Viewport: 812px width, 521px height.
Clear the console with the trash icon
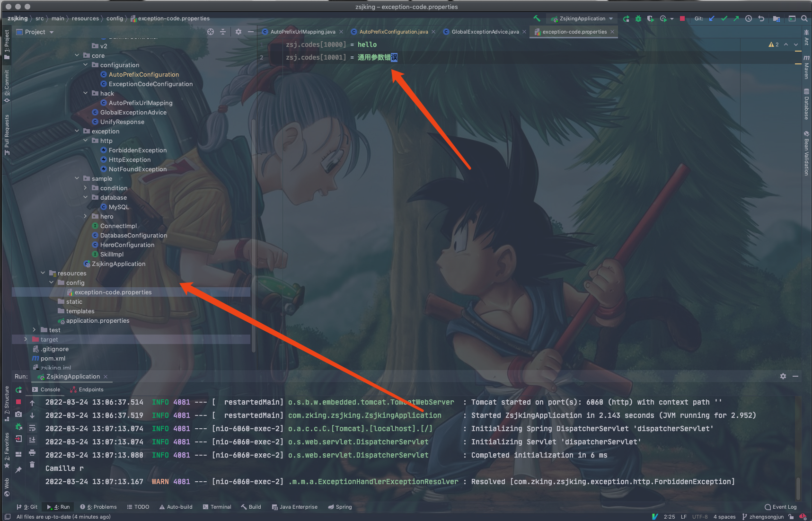pos(32,465)
